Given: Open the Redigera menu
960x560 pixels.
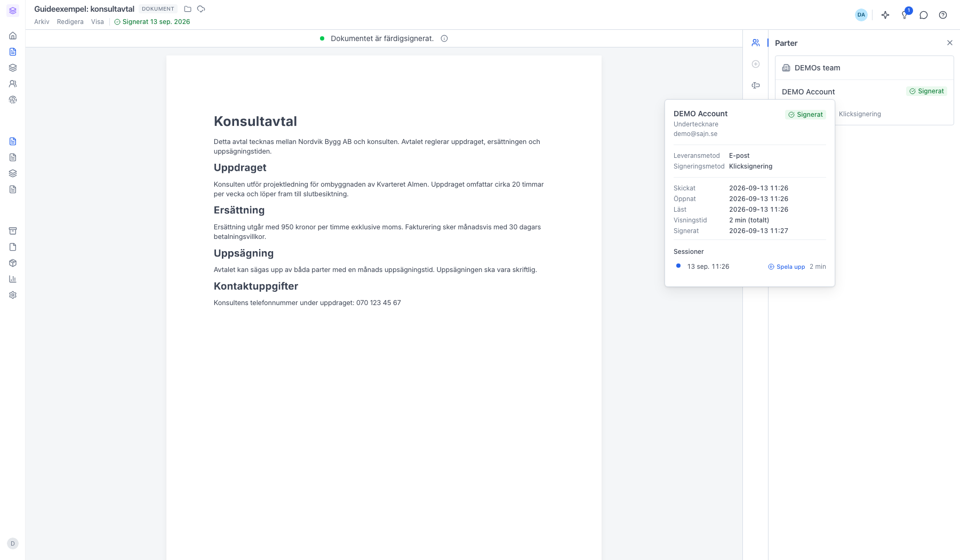Looking at the screenshot, I should (70, 22).
